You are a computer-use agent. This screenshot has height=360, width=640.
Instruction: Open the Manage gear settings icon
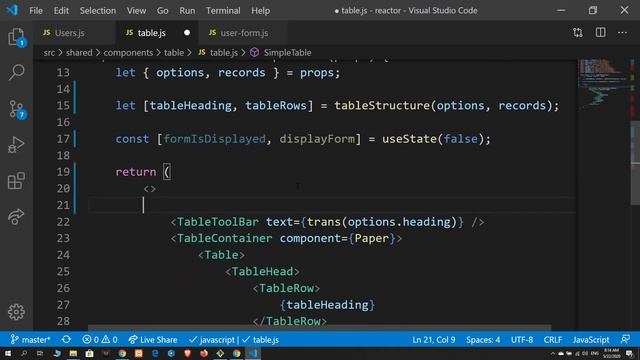point(16,312)
